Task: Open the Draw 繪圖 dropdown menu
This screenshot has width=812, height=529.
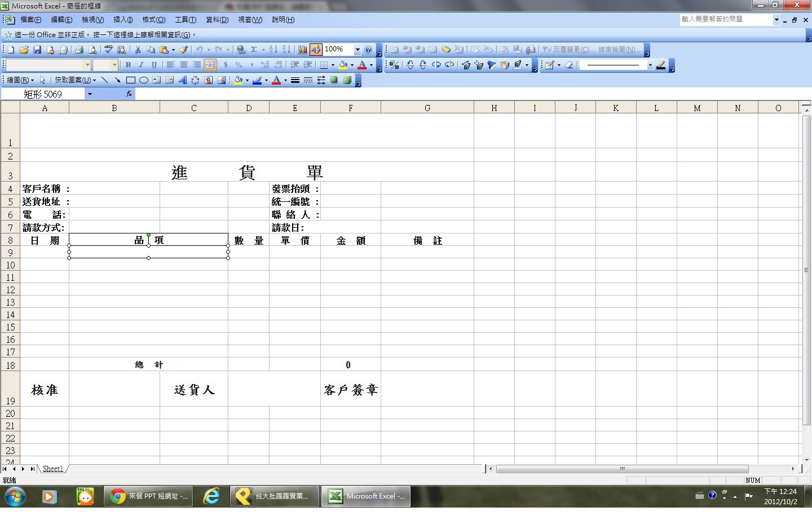Action: 20,80
